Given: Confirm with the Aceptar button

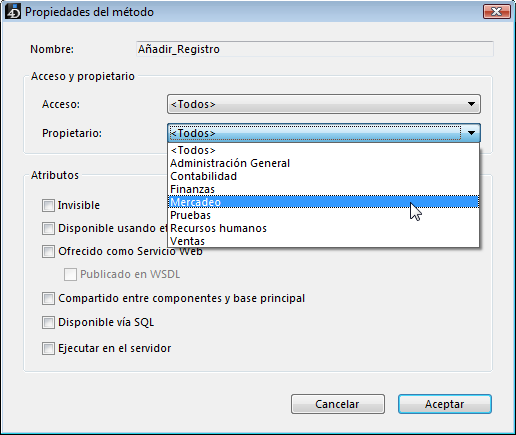Looking at the screenshot, I should point(445,404).
